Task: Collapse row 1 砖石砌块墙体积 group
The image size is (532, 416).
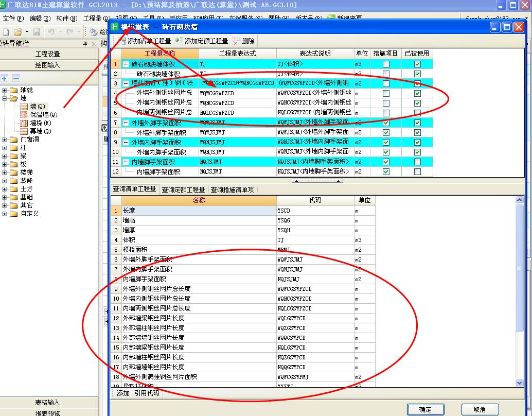Action: coord(126,64)
